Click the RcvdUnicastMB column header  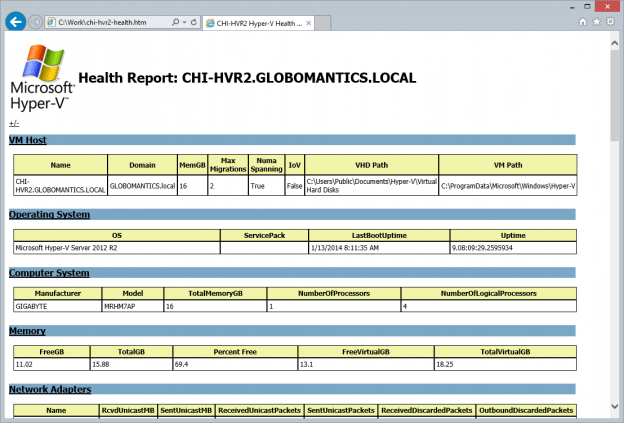pos(128,410)
